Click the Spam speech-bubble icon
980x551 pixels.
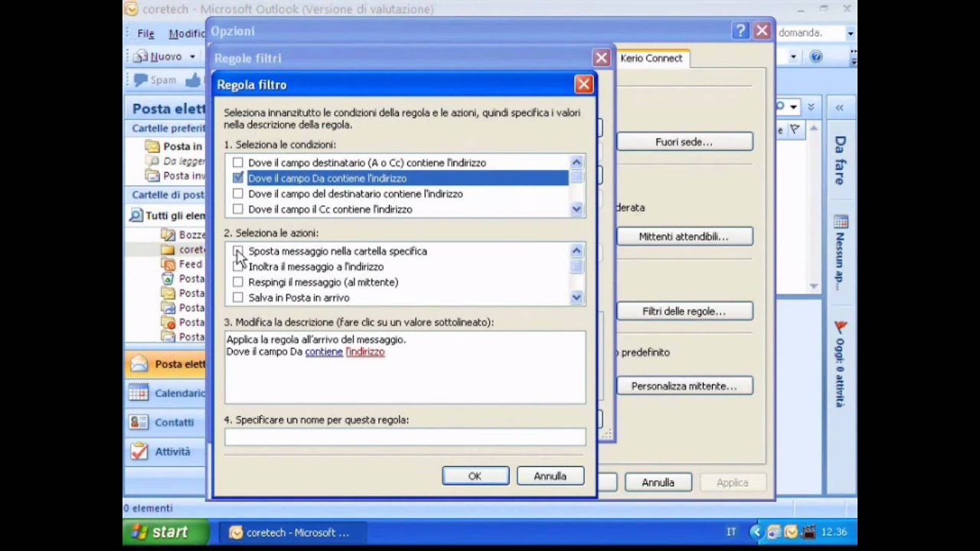tap(141, 80)
